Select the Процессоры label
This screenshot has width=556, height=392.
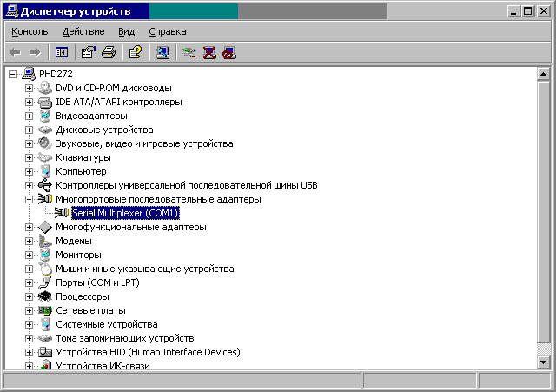point(83,296)
